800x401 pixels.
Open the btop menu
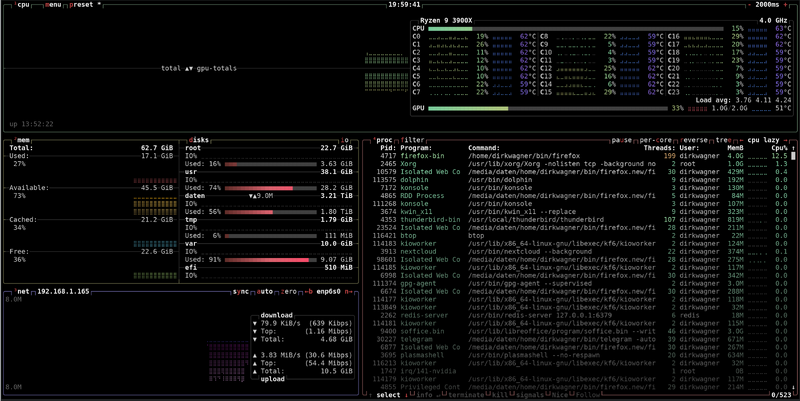(53, 5)
